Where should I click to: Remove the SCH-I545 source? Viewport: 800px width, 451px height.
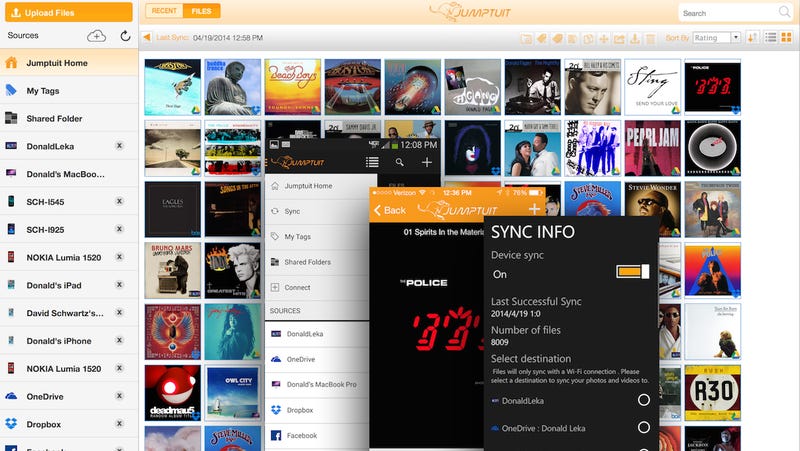tap(119, 201)
